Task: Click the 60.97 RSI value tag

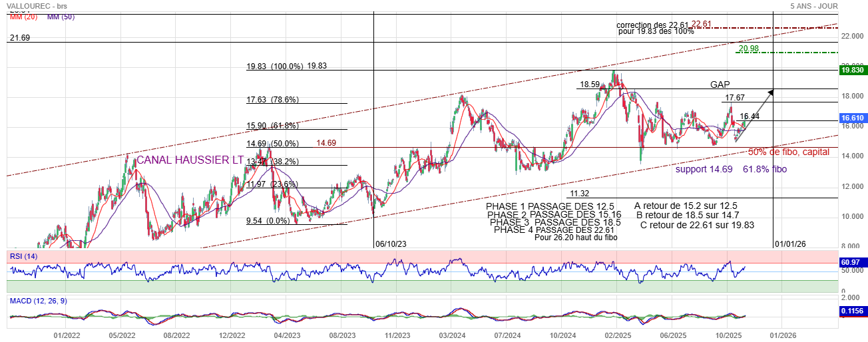Action: click(853, 263)
